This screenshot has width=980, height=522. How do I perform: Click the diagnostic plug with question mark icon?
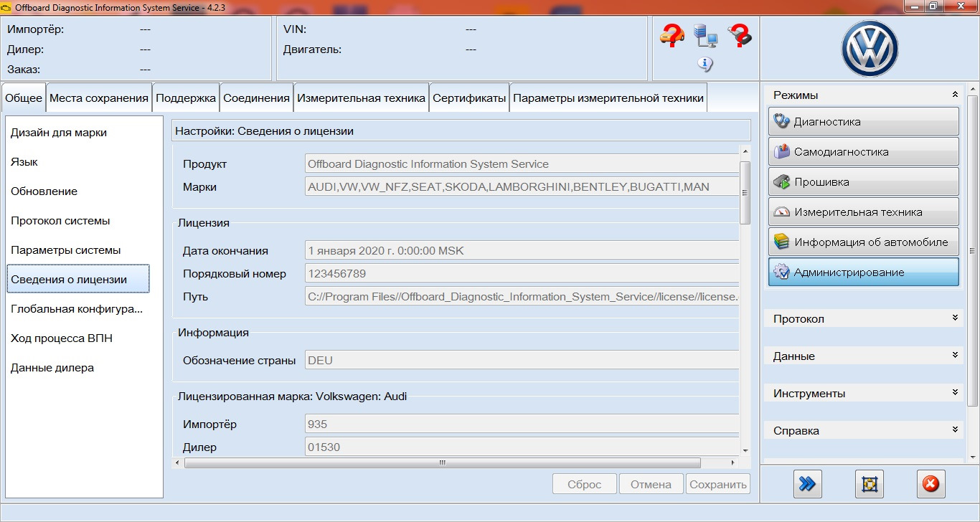(x=740, y=35)
